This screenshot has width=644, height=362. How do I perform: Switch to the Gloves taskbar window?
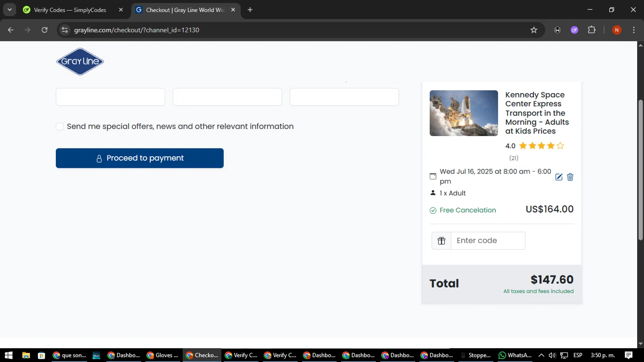(x=163, y=355)
